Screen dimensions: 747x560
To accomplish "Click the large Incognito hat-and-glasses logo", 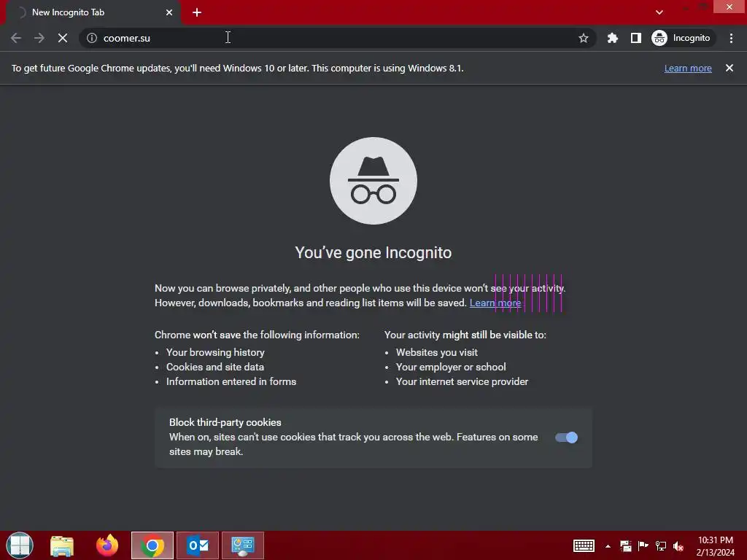I will (x=373, y=181).
